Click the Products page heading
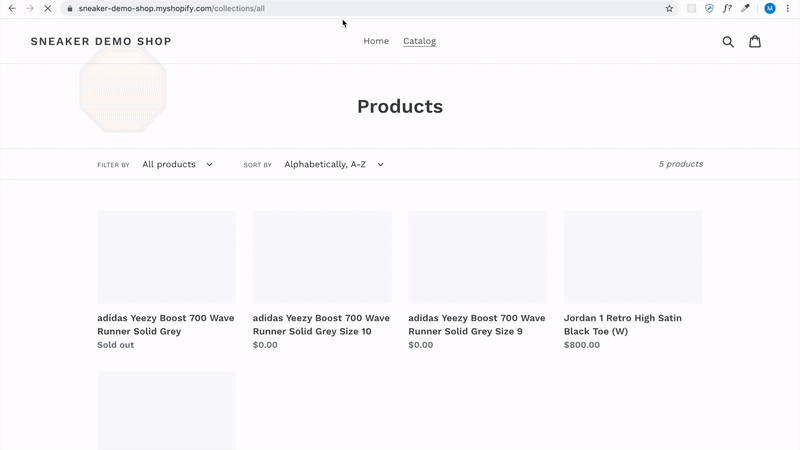Viewport: 800px width, 450px height. (400, 106)
